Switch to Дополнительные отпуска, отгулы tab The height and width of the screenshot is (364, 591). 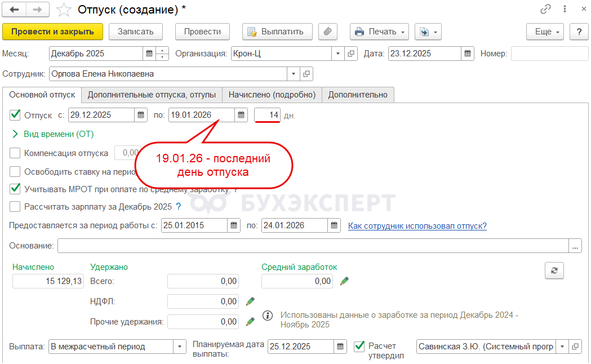152,95
